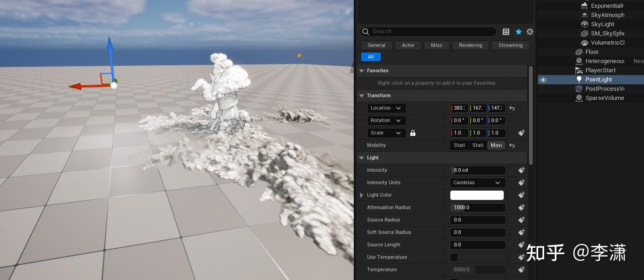Select the Rendering filter tab
Viewport: 644px width, 280px height.
coord(470,45)
